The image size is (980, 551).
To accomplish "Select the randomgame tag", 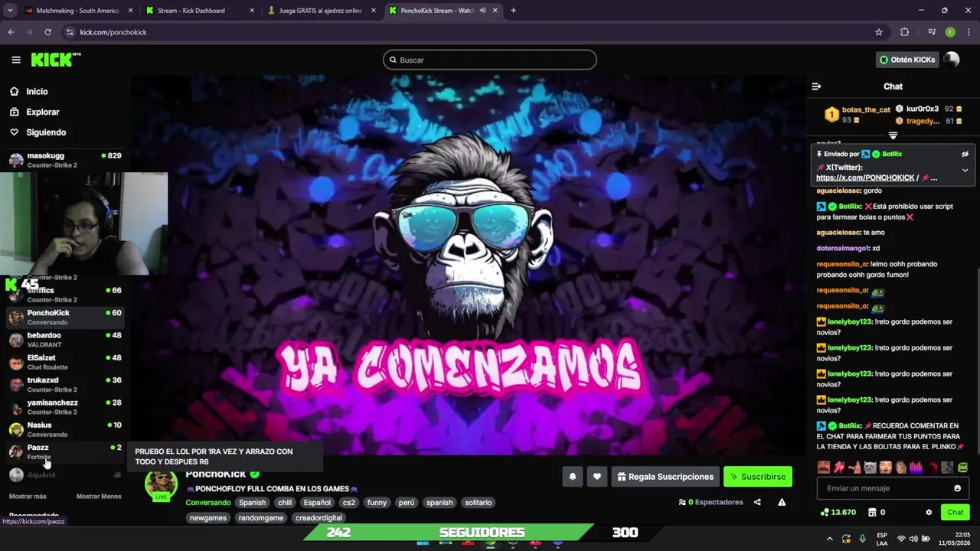I will tap(260, 518).
